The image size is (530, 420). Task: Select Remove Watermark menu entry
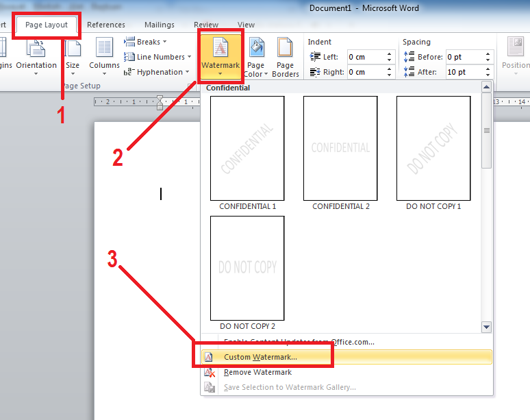click(x=346, y=372)
